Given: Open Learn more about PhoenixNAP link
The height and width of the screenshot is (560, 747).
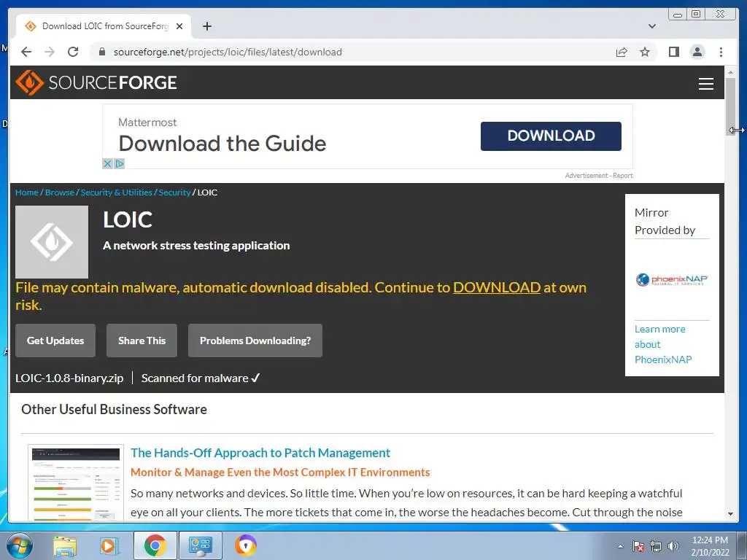Looking at the screenshot, I should point(662,344).
